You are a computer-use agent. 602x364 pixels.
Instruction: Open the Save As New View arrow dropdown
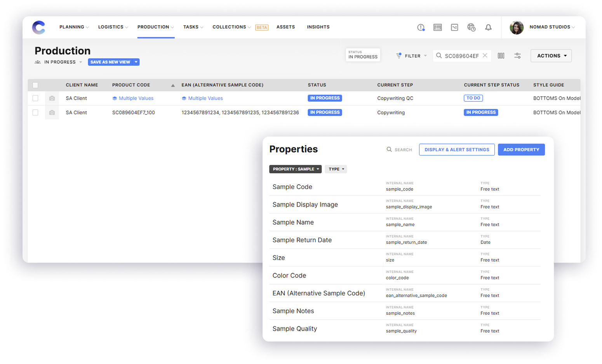point(136,62)
